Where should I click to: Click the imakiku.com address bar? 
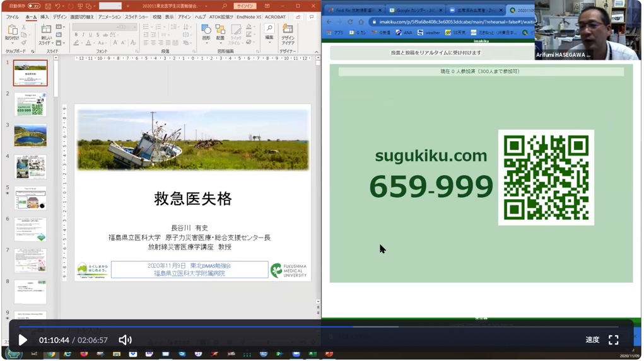tap(453, 22)
